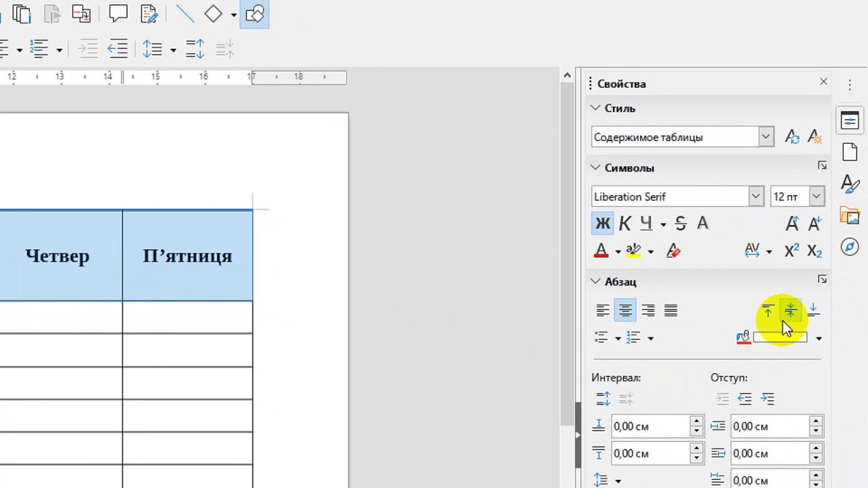868x488 pixels.
Task: Collapse the Стиль section
Action: pyautogui.click(x=595, y=108)
